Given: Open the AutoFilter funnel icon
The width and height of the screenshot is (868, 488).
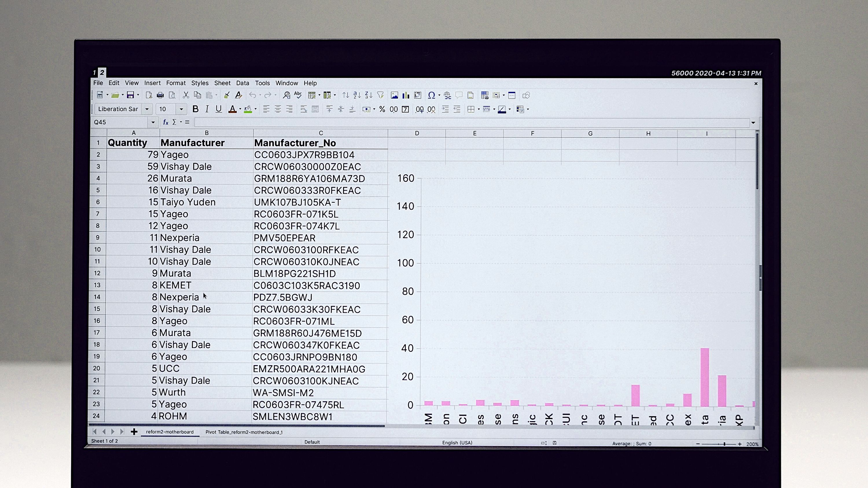Looking at the screenshot, I should tap(380, 95).
